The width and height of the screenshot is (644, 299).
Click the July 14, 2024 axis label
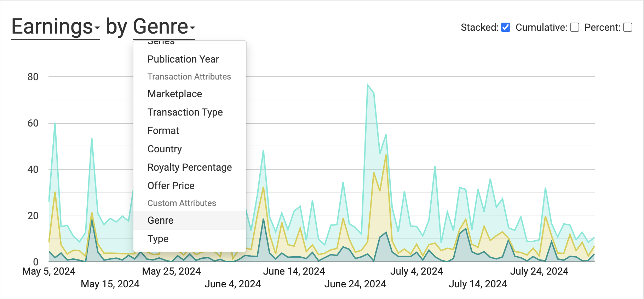click(478, 284)
